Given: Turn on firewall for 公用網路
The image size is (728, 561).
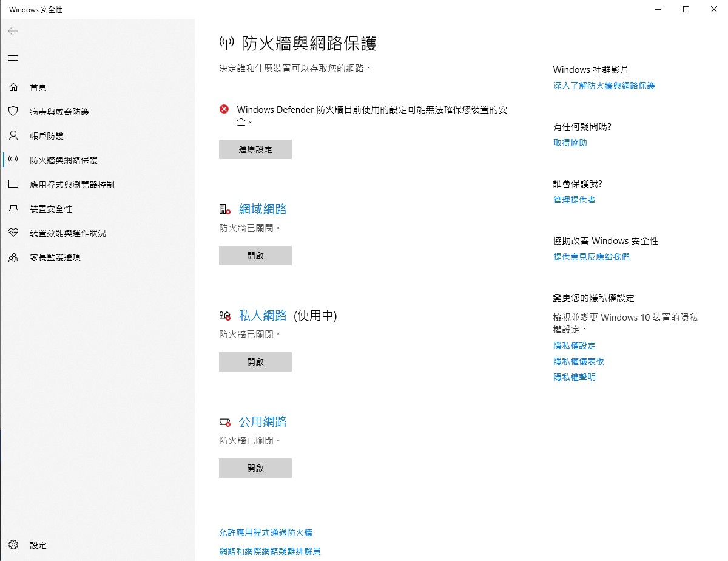Looking at the screenshot, I should (255, 468).
